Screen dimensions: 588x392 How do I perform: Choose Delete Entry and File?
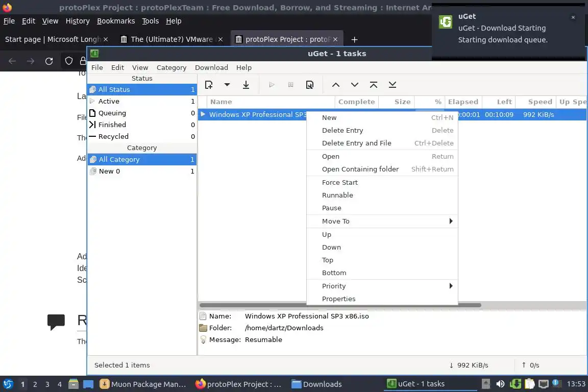[382, 143]
